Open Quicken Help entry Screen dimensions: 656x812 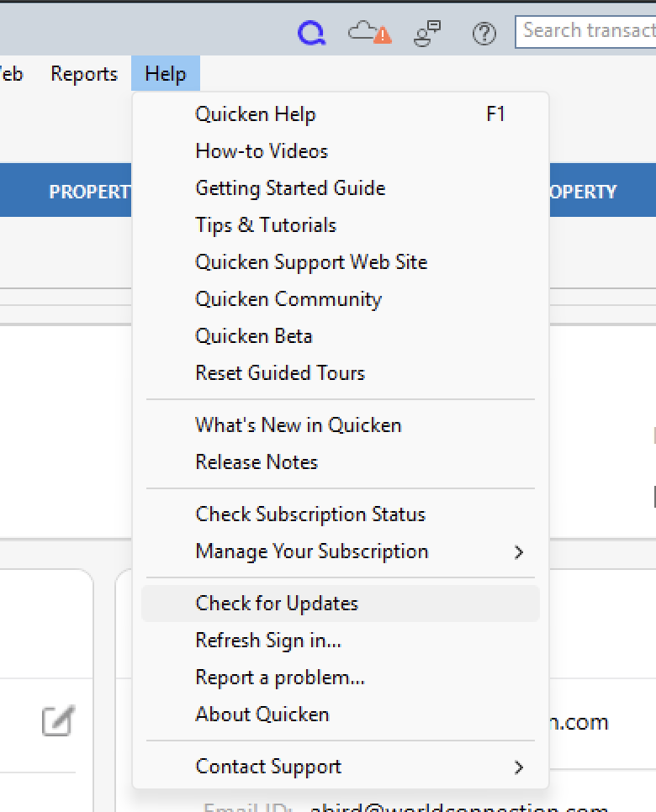click(256, 114)
